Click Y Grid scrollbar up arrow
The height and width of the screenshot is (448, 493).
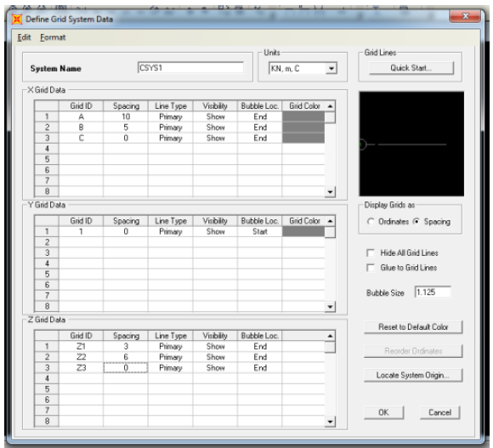click(x=330, y=221)
